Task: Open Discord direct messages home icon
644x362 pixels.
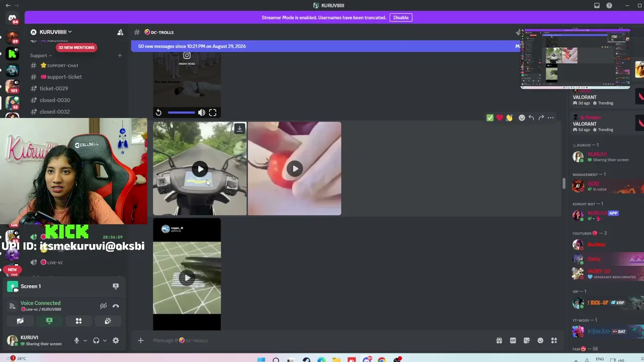Action: (13, 19)
